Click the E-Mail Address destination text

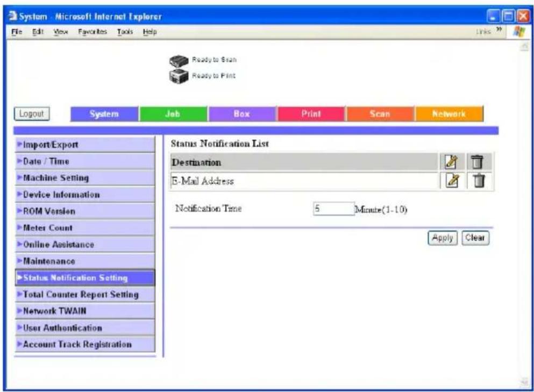(203, 181)
